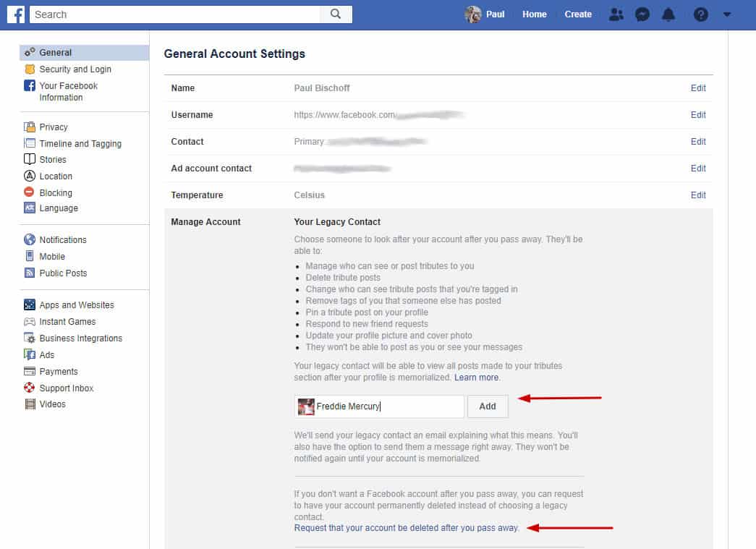Click the Timeline and Tagging icon

30,143
